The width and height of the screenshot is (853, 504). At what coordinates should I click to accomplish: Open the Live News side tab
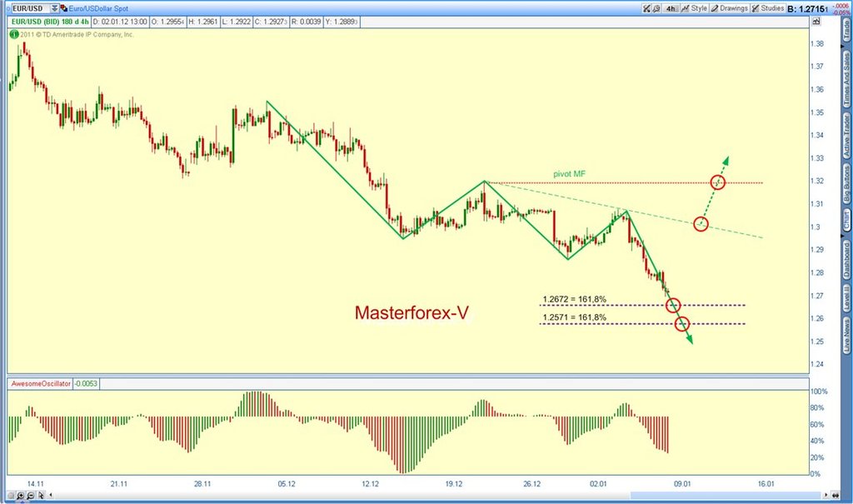coord(846,338)
